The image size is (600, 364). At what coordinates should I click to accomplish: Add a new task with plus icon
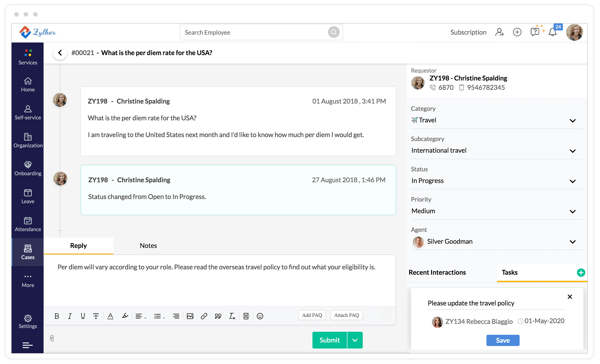(581, 272)
